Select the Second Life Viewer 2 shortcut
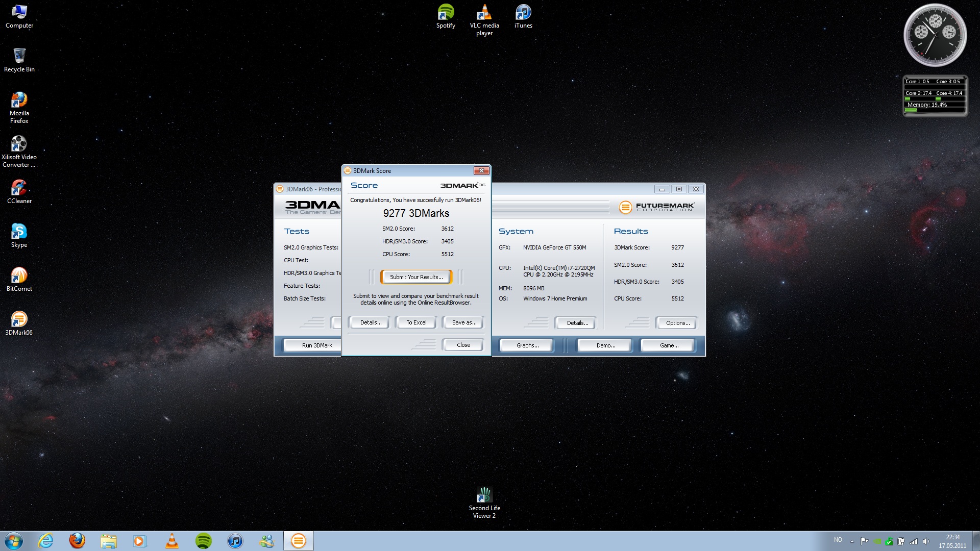The width and height of the screenshot is (980, 551). tap(484, 503)
